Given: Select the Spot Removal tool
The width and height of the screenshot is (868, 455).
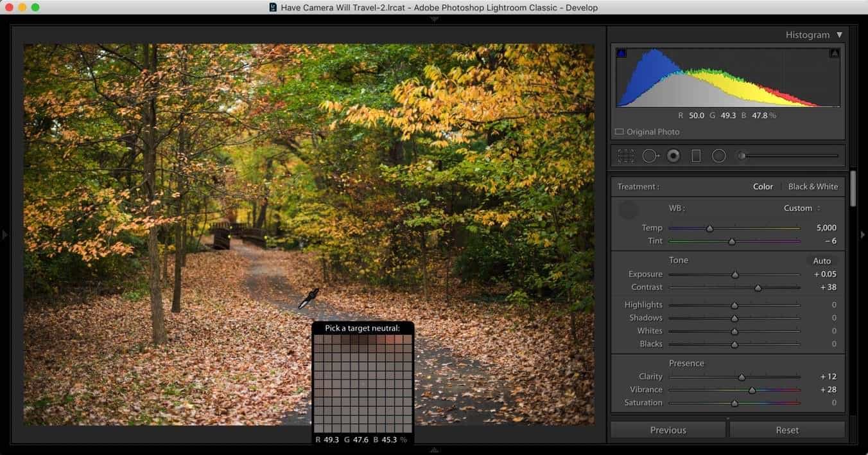Looking at the screenshot, I should (650, 156).
